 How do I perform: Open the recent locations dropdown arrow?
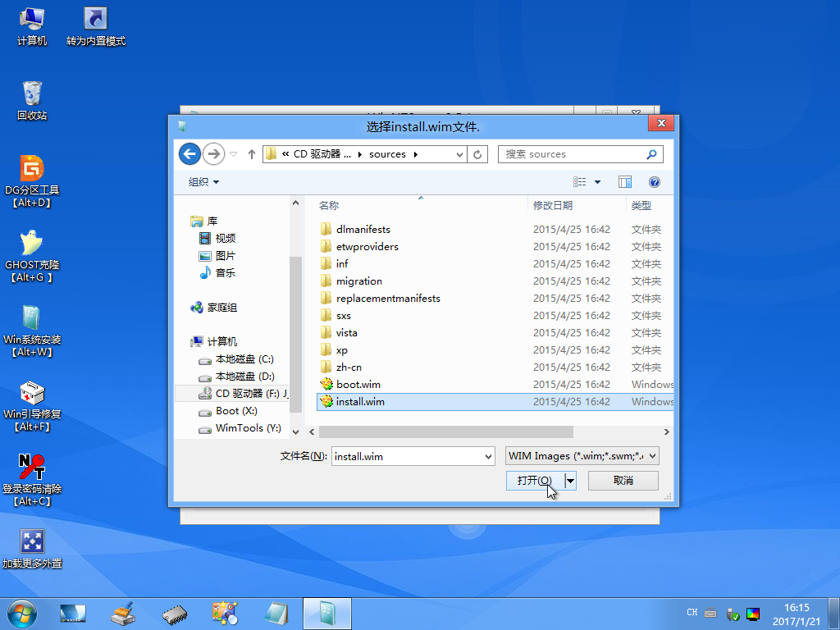point(234,154)
